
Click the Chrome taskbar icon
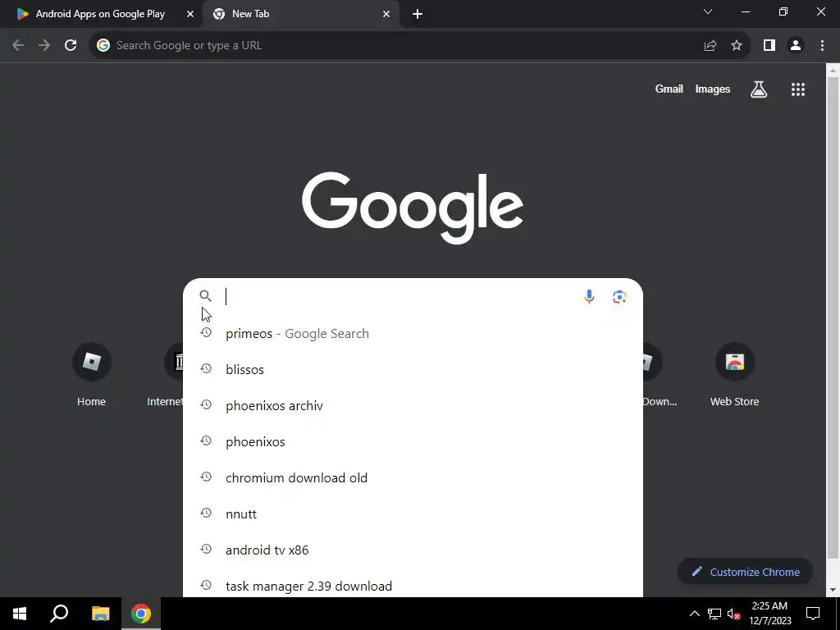click(141, 614)
